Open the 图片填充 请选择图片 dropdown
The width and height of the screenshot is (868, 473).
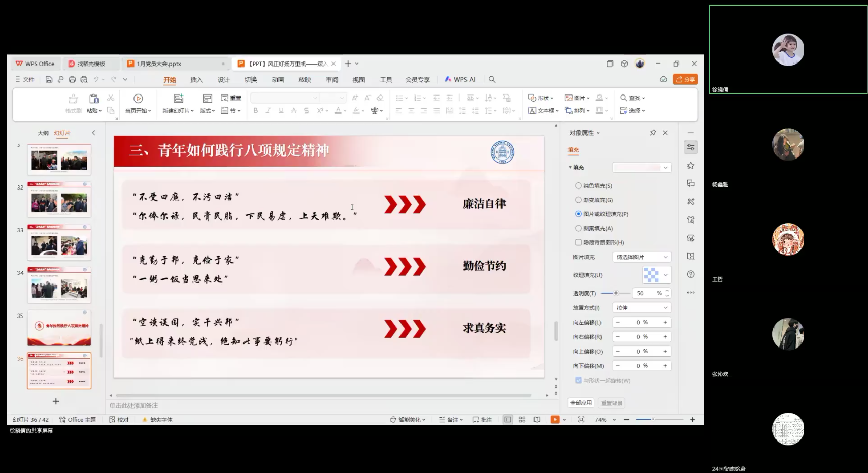[642, 257]
